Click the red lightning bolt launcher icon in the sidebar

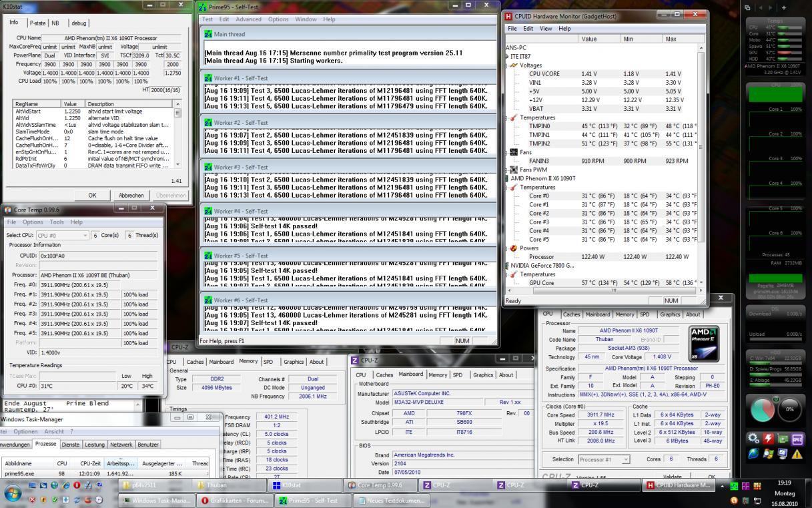[x=768, y=439]
